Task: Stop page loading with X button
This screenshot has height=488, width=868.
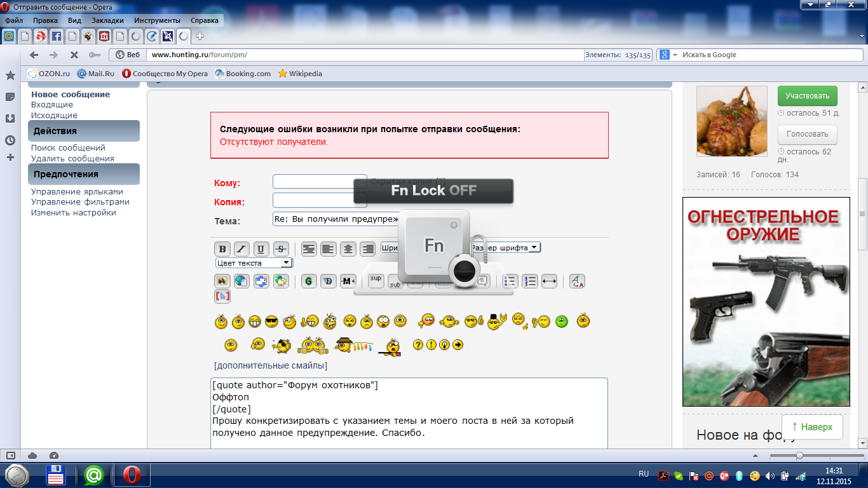Action: point(74,55)
